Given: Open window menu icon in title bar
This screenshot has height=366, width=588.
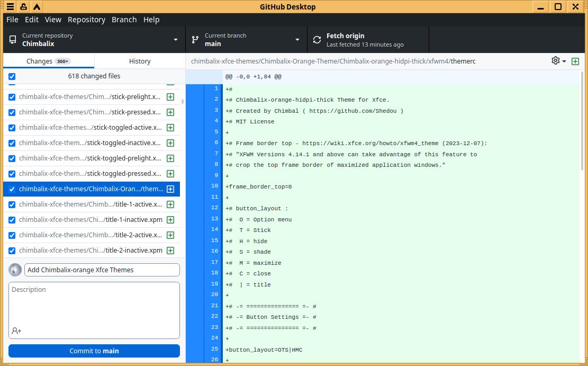Looking at the screenshot, I should point(11,7).
